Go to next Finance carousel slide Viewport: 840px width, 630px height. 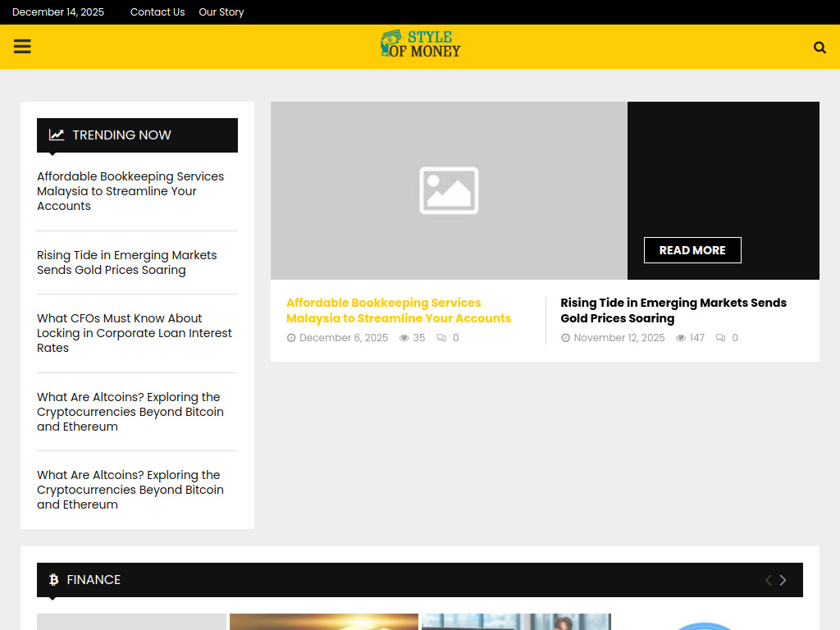783,580
